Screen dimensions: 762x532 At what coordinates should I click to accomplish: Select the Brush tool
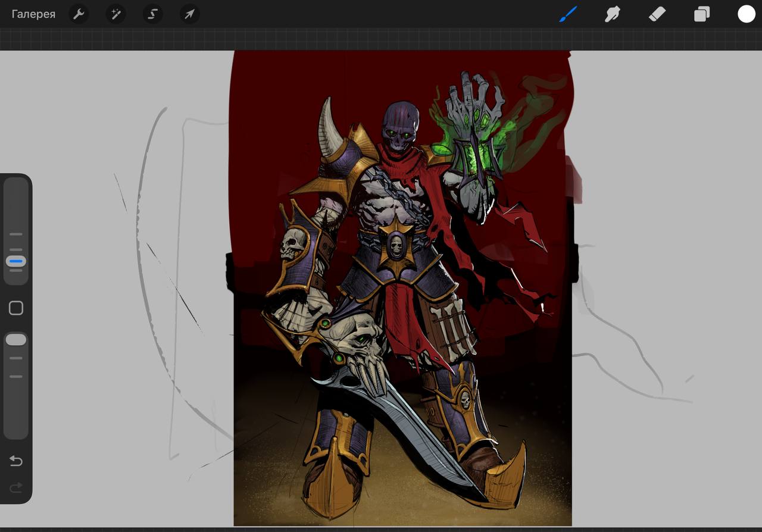[x=568, y=14]
